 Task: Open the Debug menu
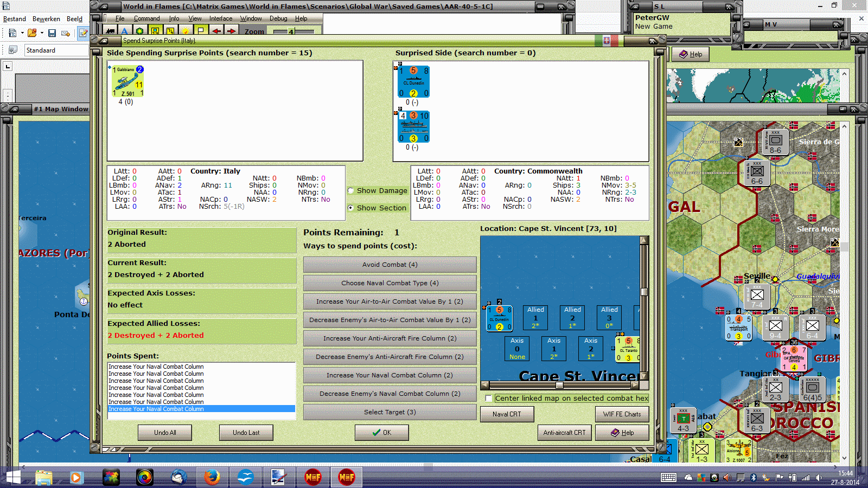pos(278,18)
